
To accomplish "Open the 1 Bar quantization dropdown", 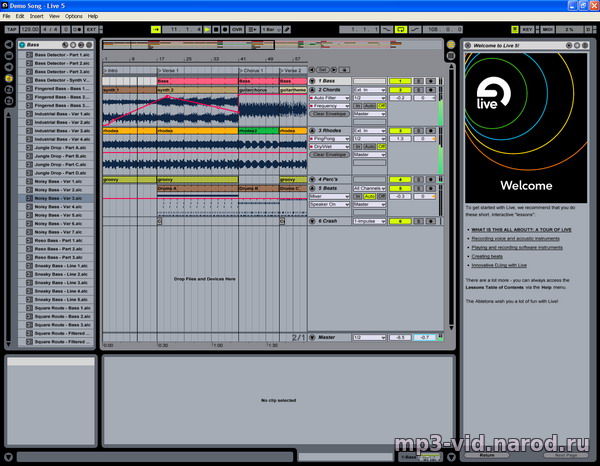I will [271, 29].
